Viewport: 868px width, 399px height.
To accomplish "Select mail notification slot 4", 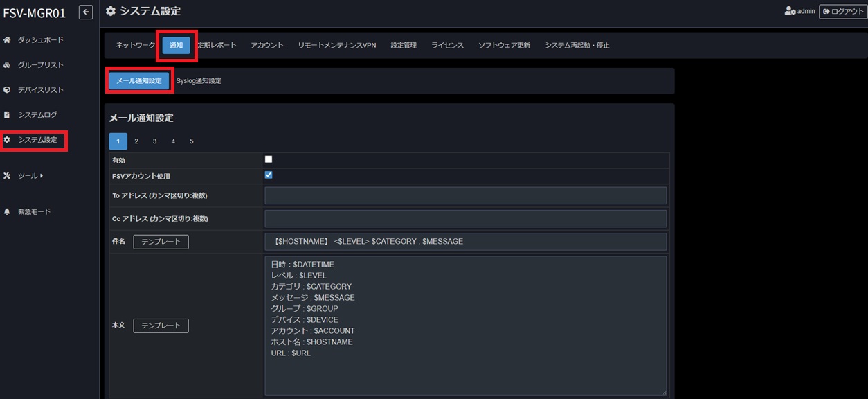I will [173, 141].
